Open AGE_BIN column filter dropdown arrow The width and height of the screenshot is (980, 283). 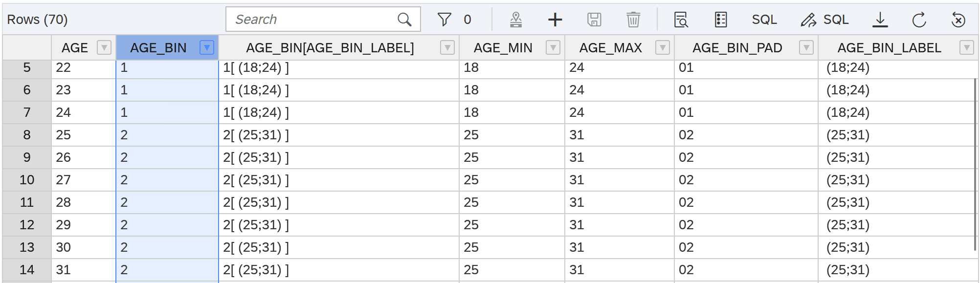[x=207, y=47]
